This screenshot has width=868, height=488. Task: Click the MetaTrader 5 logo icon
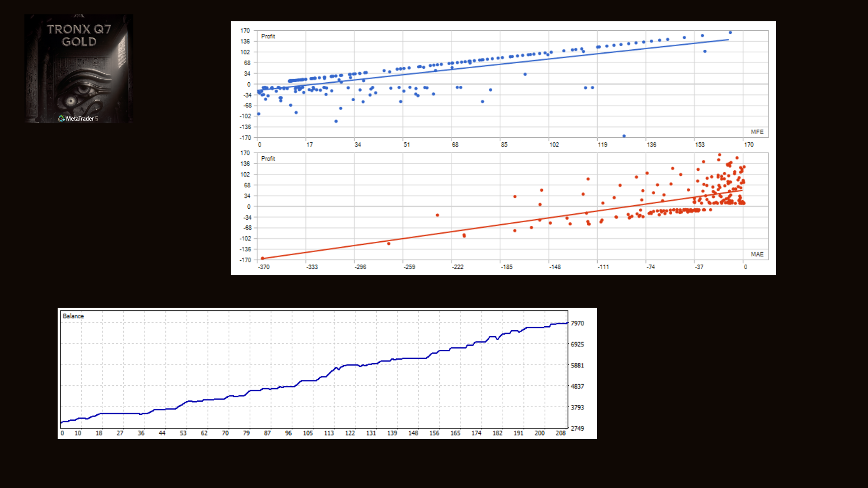[x=61, y=118]
